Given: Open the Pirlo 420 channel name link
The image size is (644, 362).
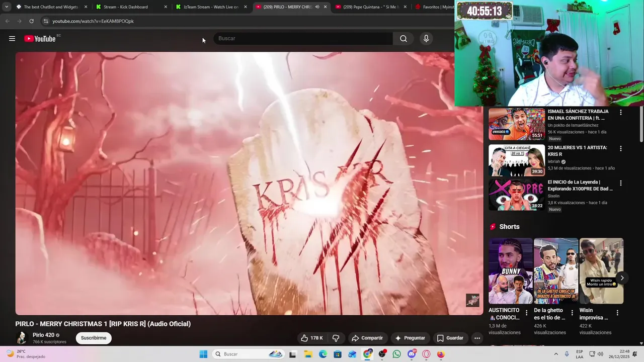Looking at the screenshot, I should point(43,335).
